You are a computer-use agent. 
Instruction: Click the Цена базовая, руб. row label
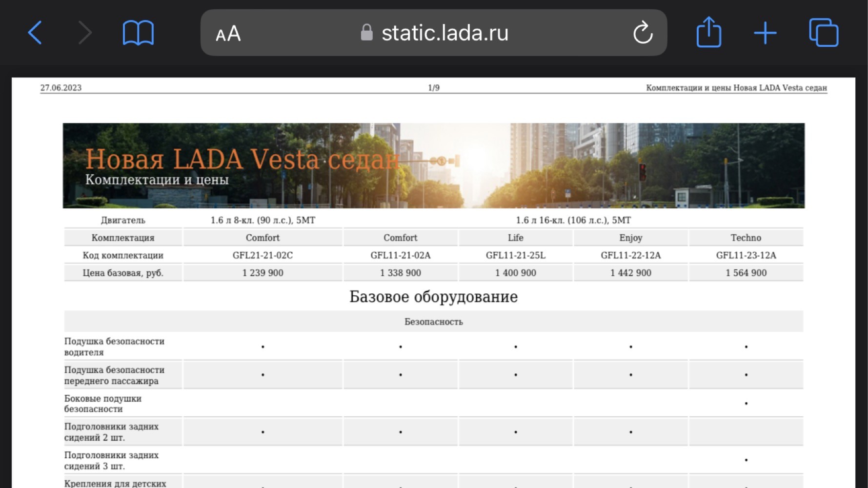click(123, 273)
